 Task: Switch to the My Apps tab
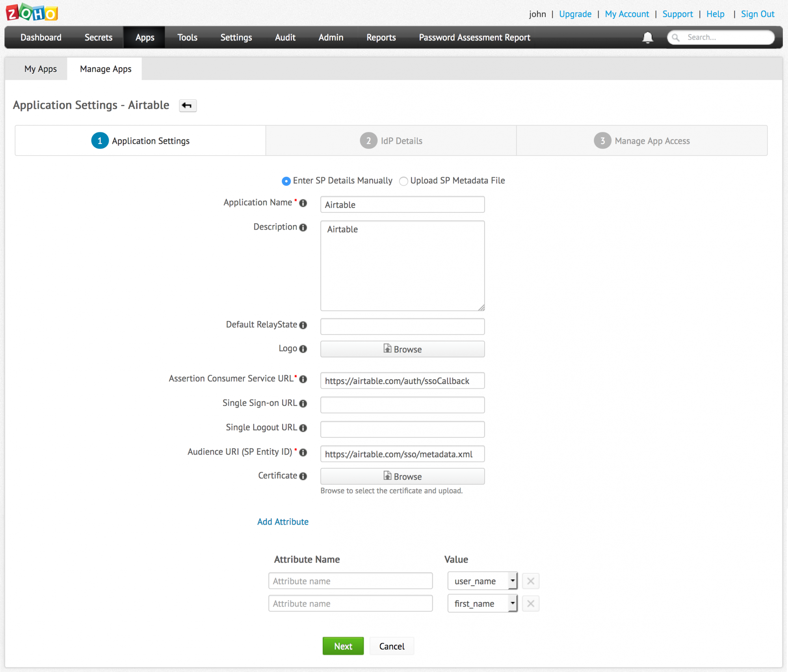41,69
